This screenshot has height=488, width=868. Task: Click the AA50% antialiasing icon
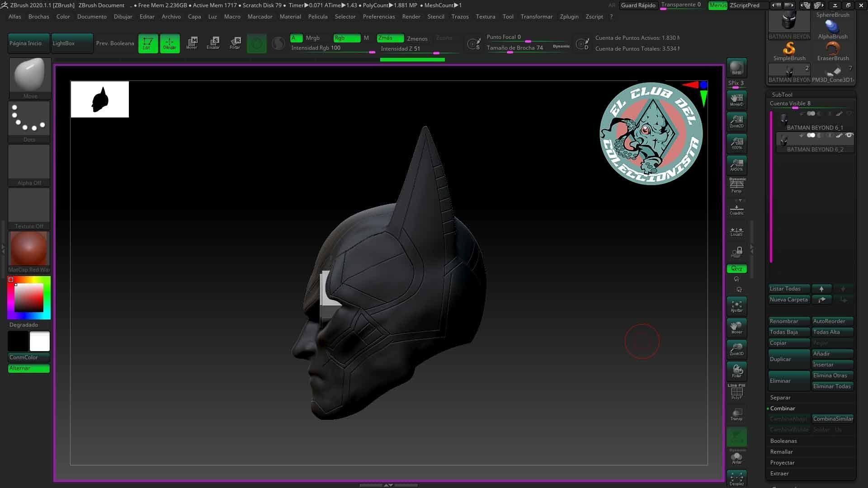(x=736, y=164)
